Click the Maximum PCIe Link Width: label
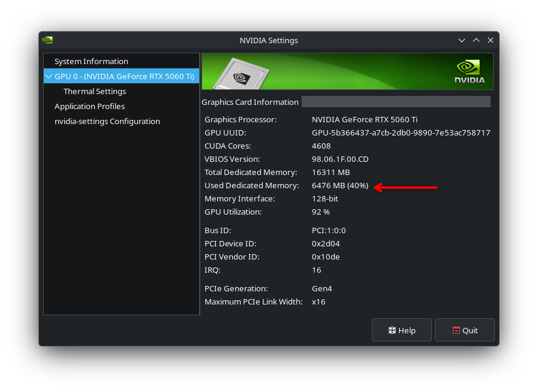 pyautogui.click(x=254, y=302)
